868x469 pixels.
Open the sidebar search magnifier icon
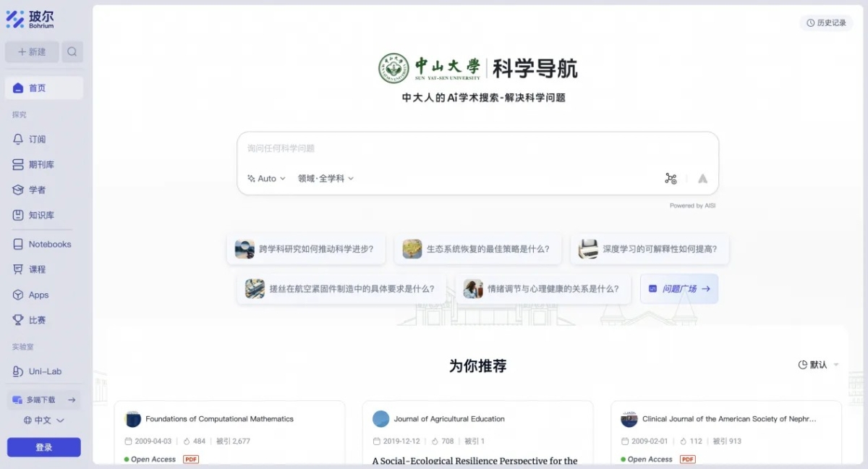click(x=72, y=51)
